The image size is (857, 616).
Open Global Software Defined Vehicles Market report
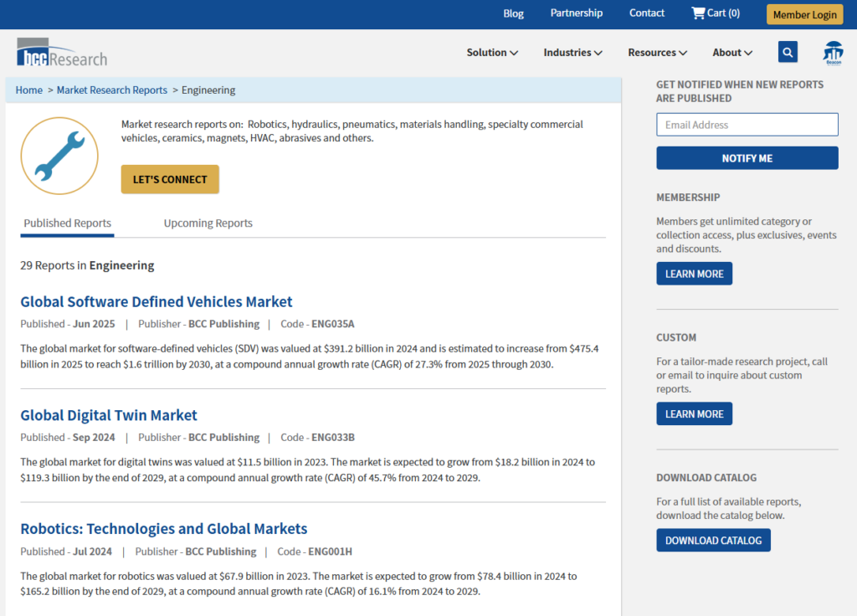click(157, 301)
